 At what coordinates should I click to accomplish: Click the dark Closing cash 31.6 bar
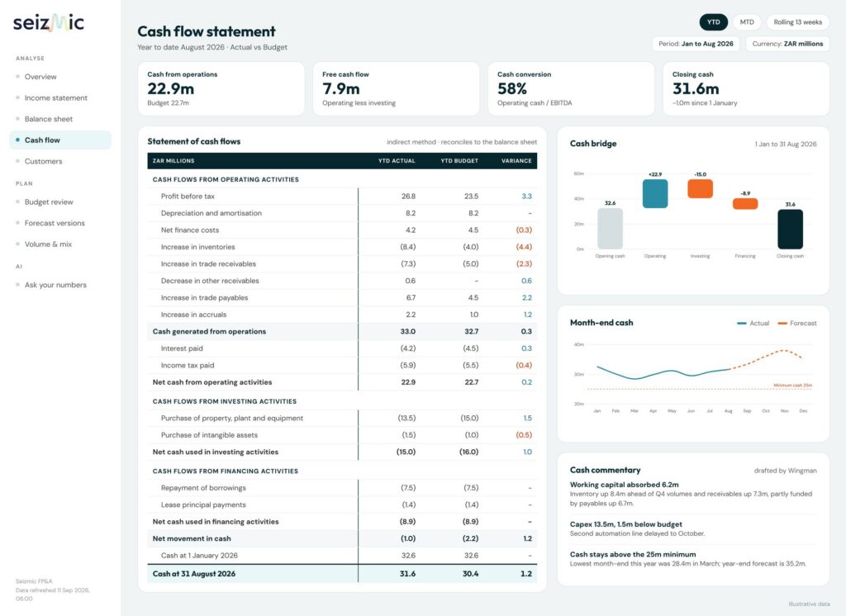[790, 230]
